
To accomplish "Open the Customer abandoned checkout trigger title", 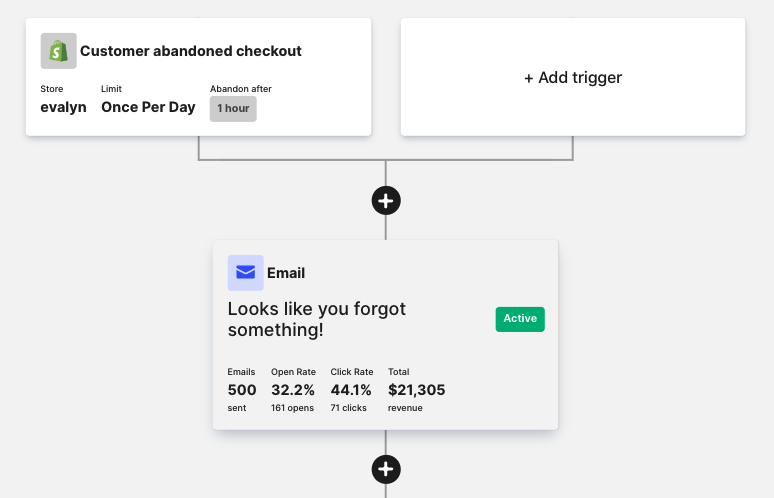I will tap(190, 51).
